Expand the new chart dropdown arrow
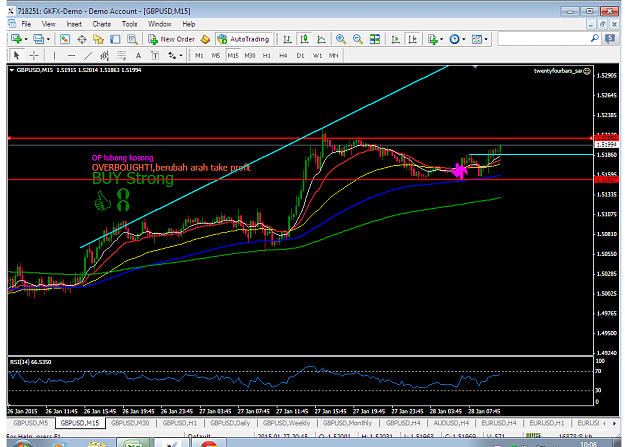Viewport: 625px width, 447px height. [x=26, y=39]
